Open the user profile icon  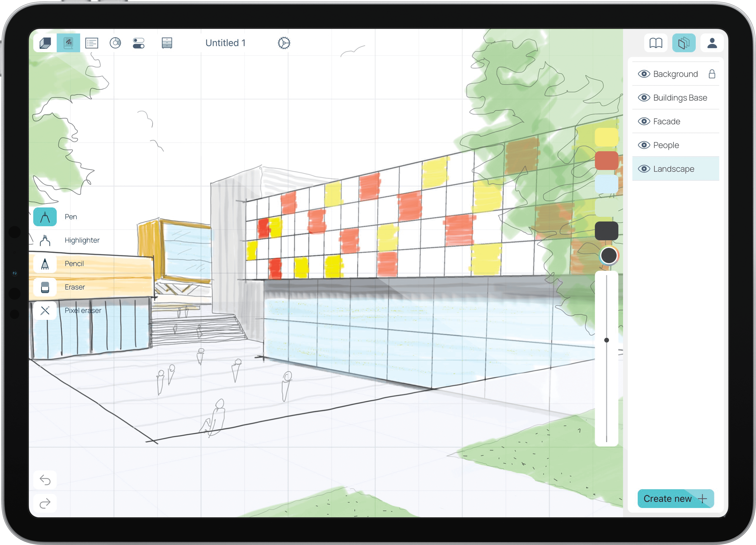[x=712, y=43]
